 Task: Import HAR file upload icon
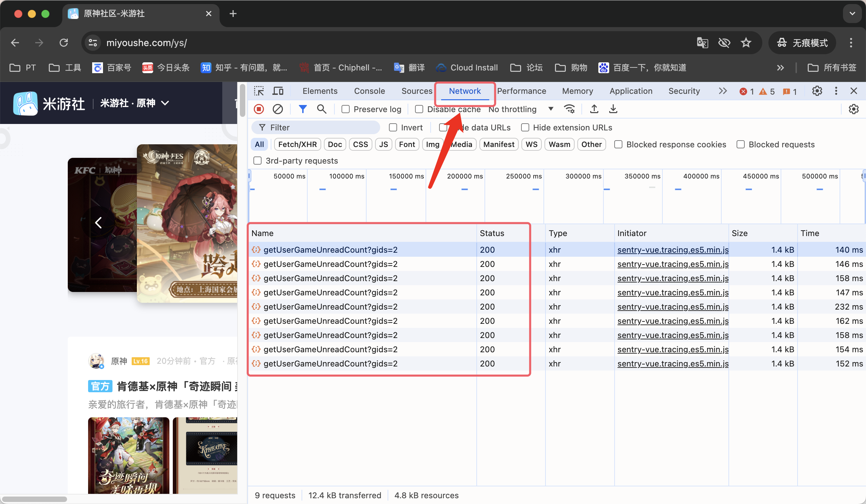(x=594, y=109)
